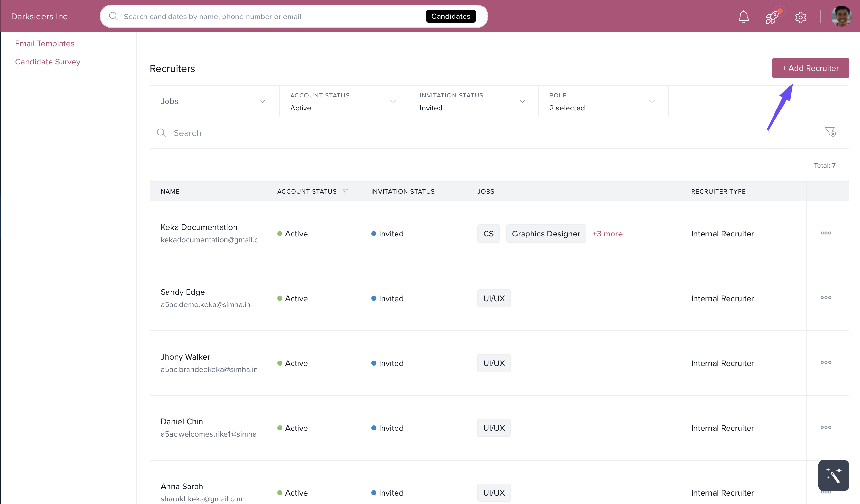
Task: Open Candidate Survey in sidebar
Action: click(x=48, y=62)
